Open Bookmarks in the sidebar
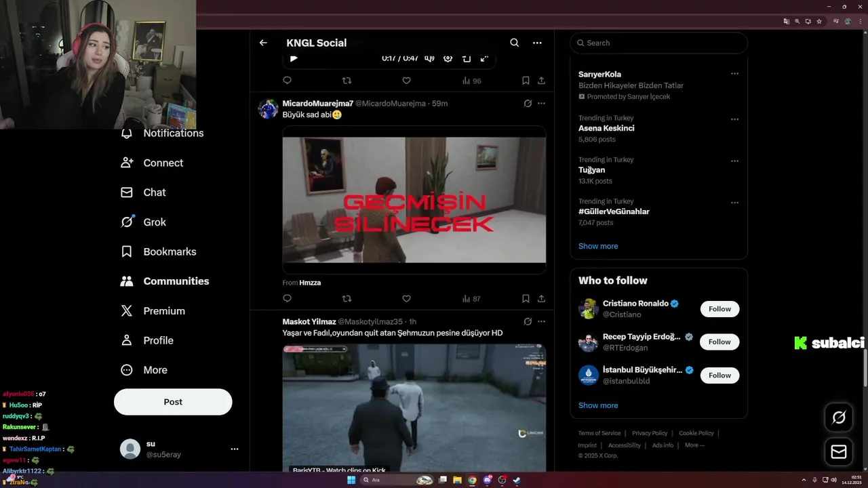 click(159, 251)
